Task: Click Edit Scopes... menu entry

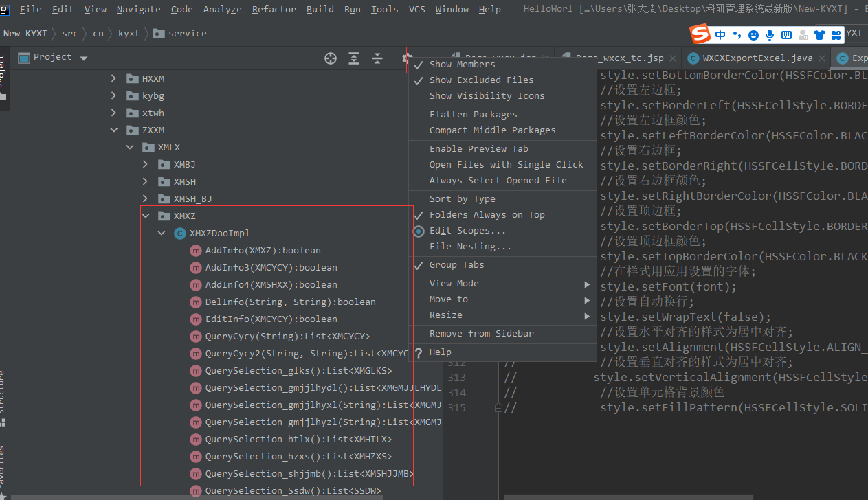Action: (502, 231)
